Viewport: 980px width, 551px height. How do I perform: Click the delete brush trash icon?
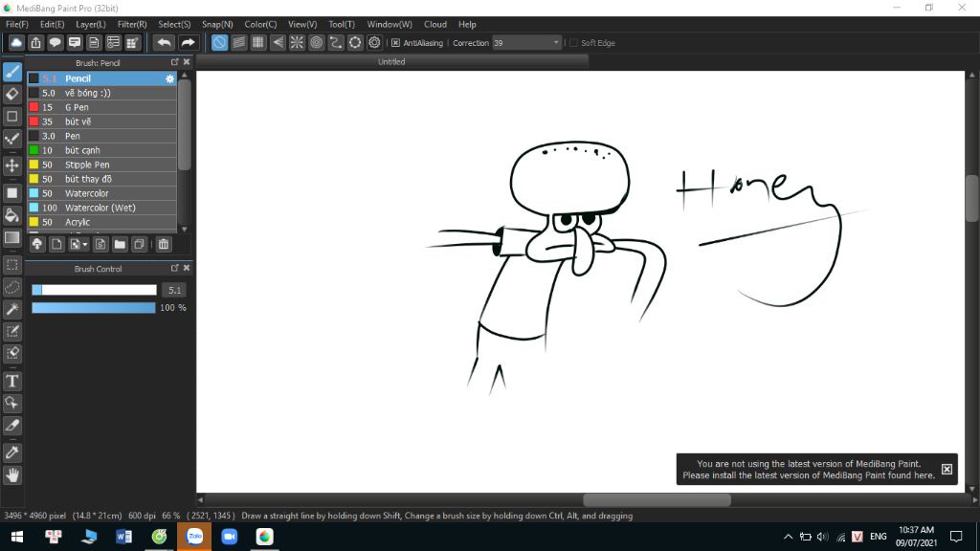163,244
